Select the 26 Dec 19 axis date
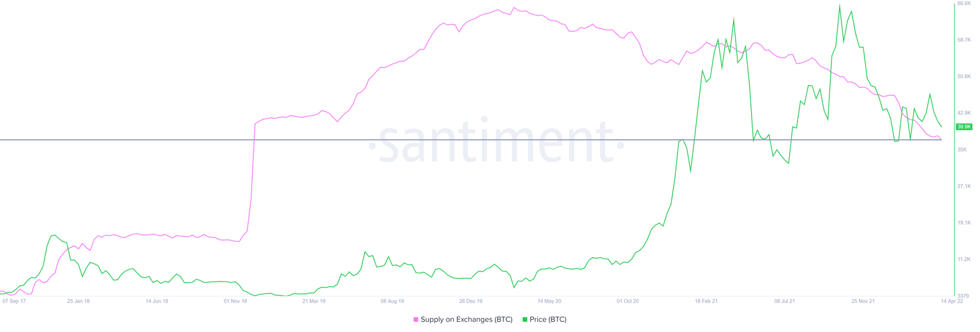 pos(471,301)
